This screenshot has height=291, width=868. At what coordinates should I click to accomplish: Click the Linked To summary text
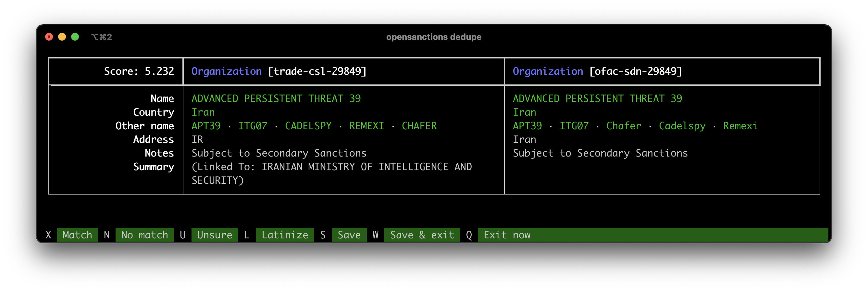tap(332, 173)
